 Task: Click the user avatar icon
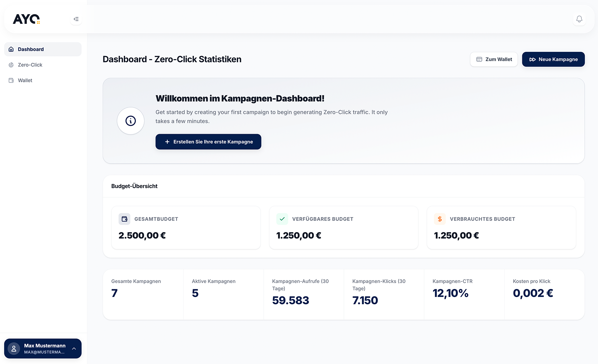[13, 348]
